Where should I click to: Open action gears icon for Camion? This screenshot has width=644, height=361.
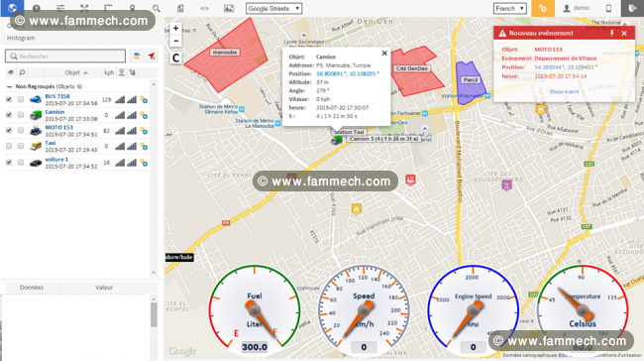pyautogui.click(x=144, y=115)
